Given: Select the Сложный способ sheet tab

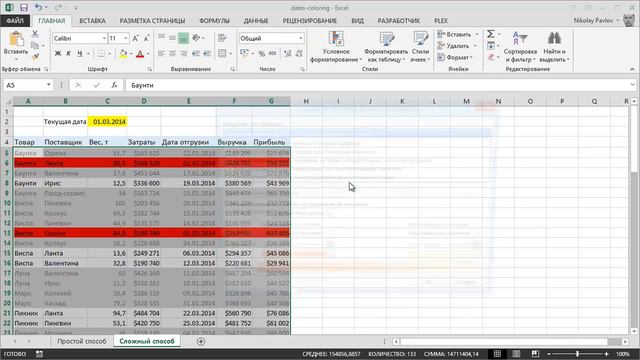Looking at the screenshot, I should [x=147, y=341].
